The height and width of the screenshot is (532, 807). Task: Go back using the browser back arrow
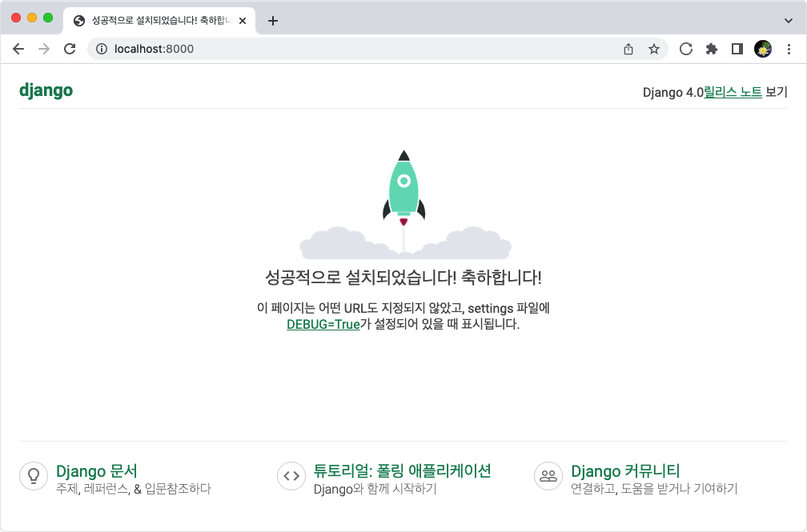[x=18, y=49]
